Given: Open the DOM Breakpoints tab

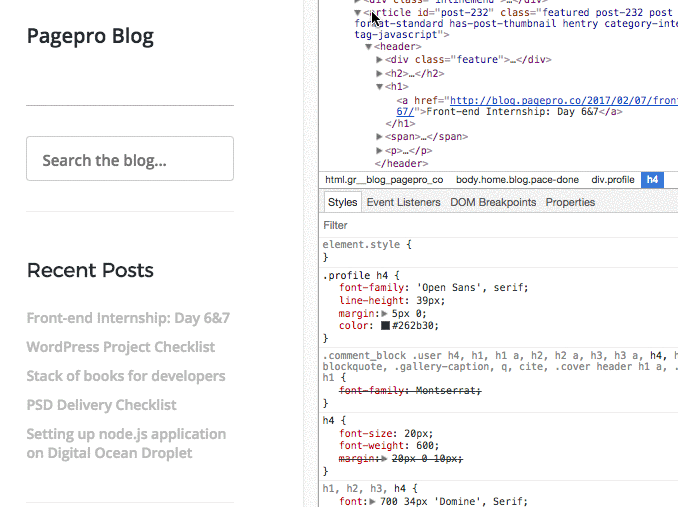Looking at the screenshot, I should [493, 202].
